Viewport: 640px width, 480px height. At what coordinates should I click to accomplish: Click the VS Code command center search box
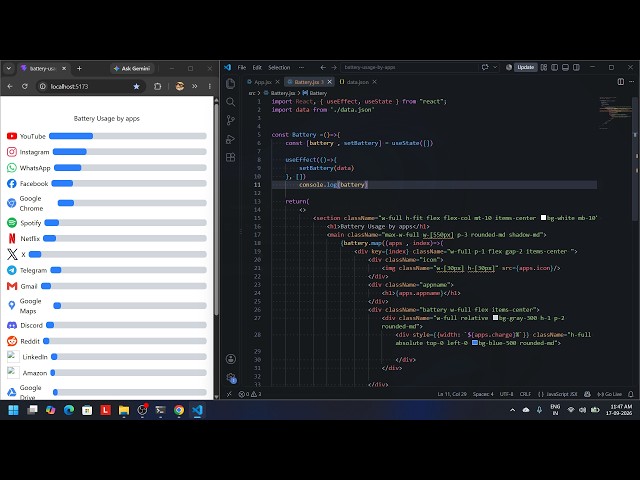click(409, 67)
